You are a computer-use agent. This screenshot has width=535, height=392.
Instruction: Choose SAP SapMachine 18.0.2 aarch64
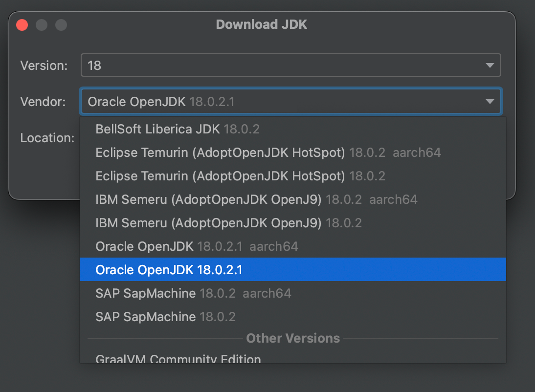(293, 293)
